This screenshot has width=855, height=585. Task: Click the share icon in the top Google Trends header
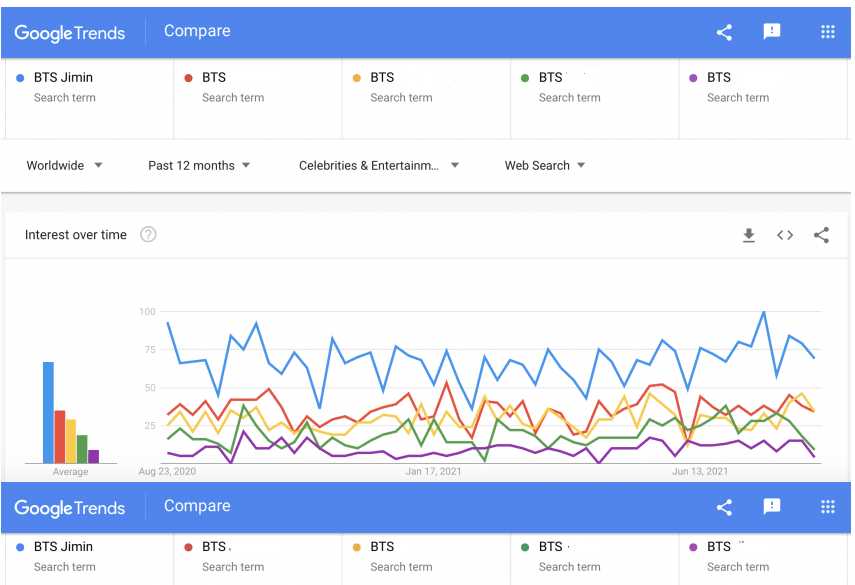point(724,32)
